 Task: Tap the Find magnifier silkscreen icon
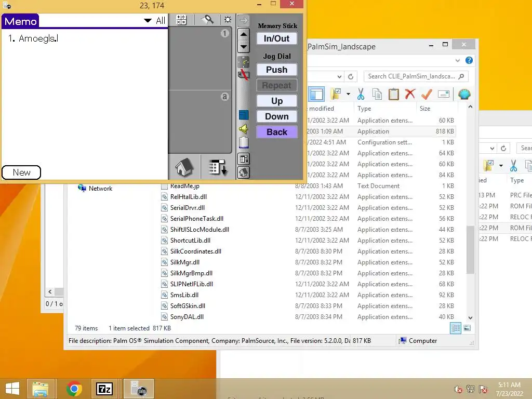tap(208, 20)
